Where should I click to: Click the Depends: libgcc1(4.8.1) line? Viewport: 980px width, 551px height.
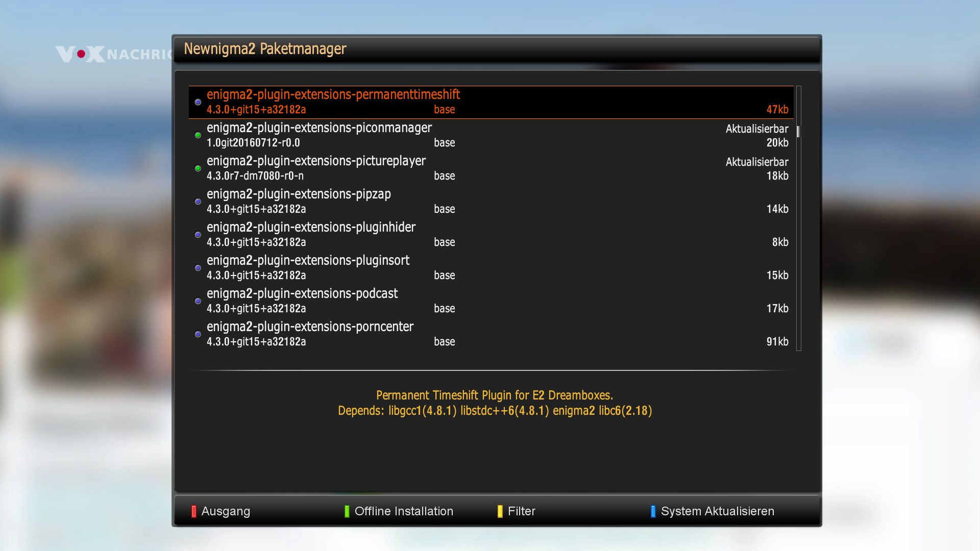[495, 411]
